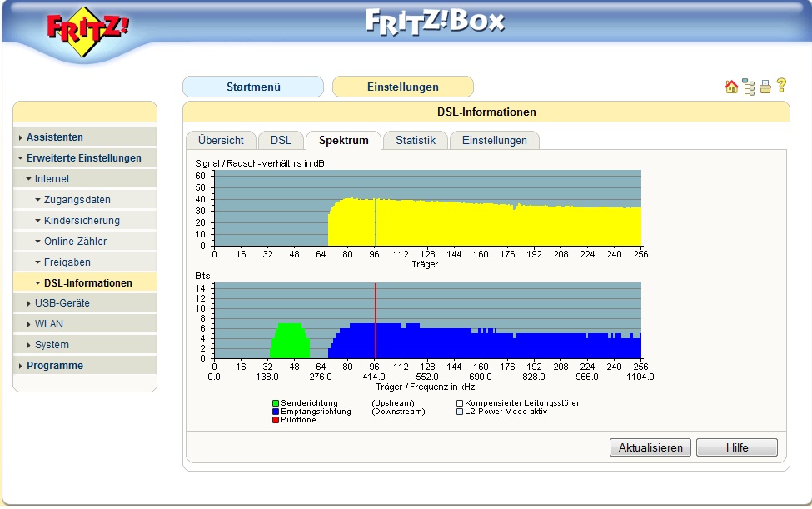Select the Spektrum tab
812x509 pixels.
coord(343,140)
